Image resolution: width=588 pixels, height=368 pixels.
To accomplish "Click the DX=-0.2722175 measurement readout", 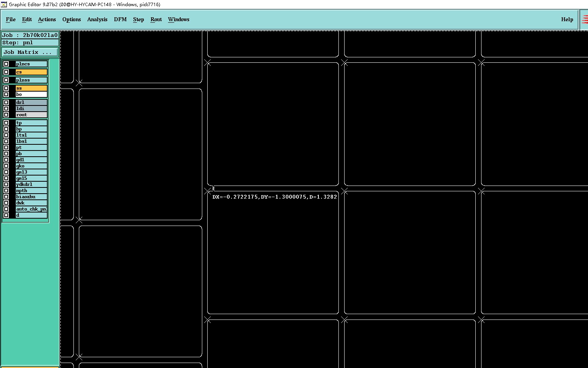I will [275, 197].
